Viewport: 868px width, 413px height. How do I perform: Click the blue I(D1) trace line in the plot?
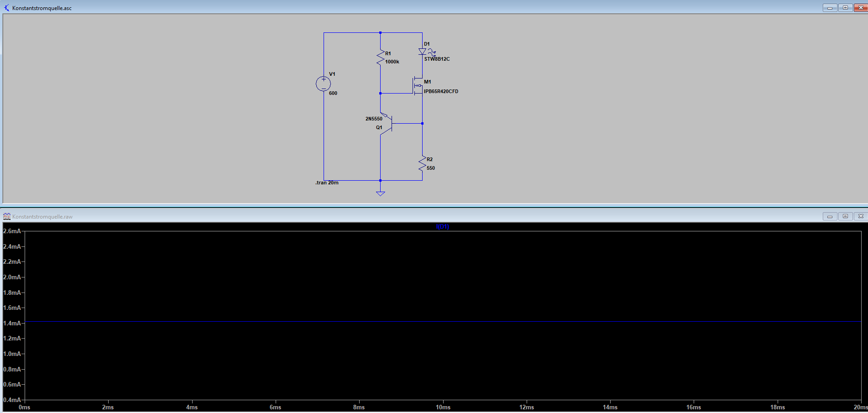click(443, 322)
